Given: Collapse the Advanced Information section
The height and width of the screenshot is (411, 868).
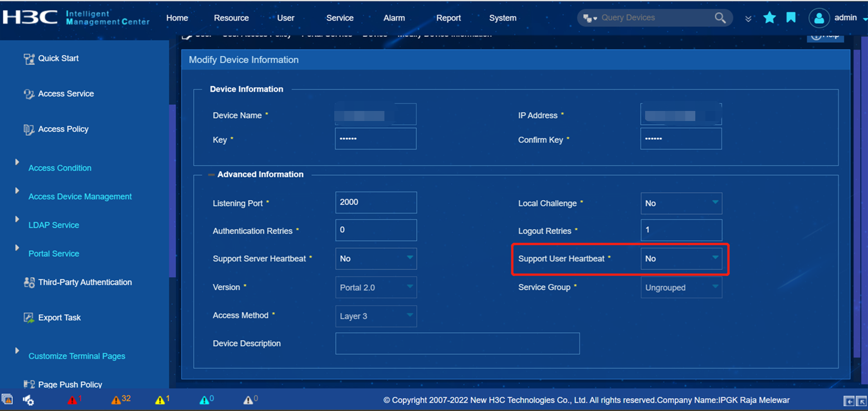Looking at the screenshot, I should [211, 174].
